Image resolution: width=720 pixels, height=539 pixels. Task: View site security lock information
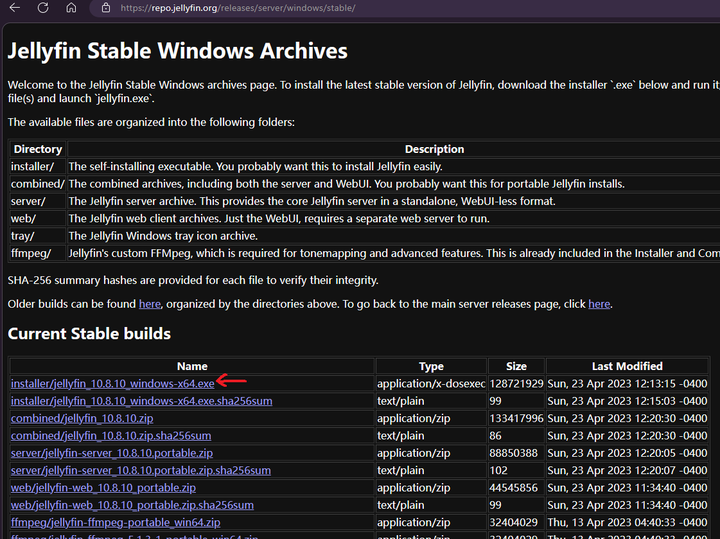[106, 8]
